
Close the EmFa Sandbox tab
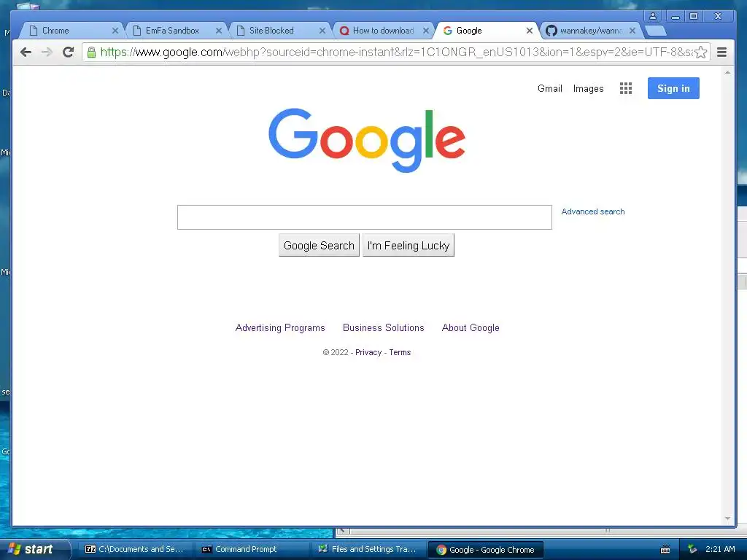pyautogui.click(x=219, y=31)
